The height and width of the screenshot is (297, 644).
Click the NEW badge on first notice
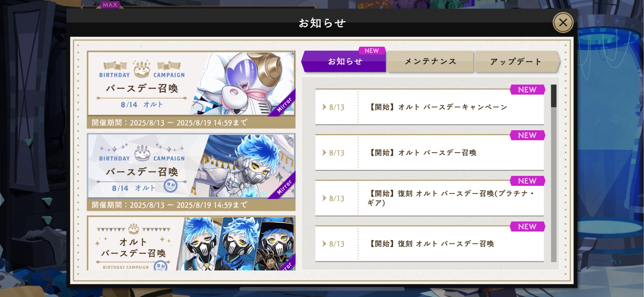[527, 90]
